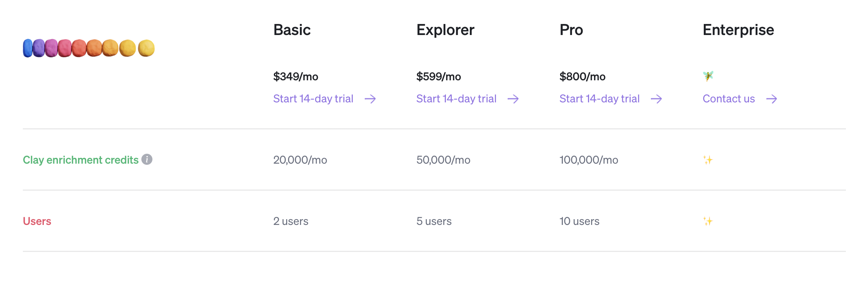The height and width of the screenshot is (290, 868).
Task: Click the Enterprise plan heading
Action: pyautogui.click(x=738, y=30)
